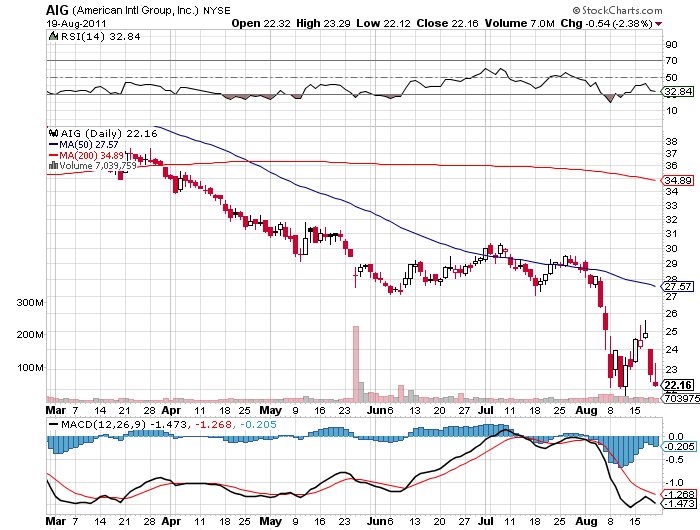Image resolution: width=700 pixels, height=530 pixels.
Task: Click the MA(50) 27.57 price tag on right axis
Action: pos(678,286)
